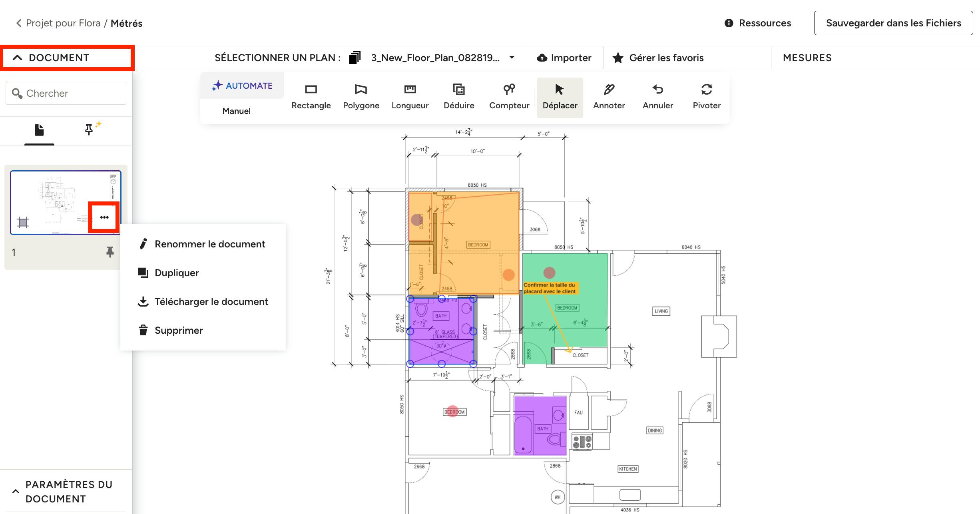The height and width of the screenshot is (514, 980).
Task: Click Sauvegarder dans les Fichiers button
Action: [x=893, y=23]
